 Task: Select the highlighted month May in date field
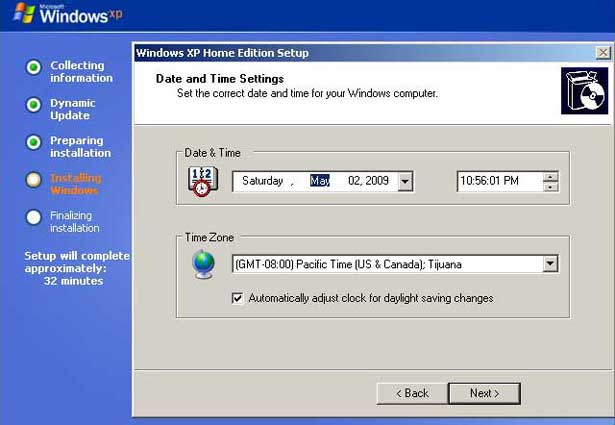[x=320, y=181]
